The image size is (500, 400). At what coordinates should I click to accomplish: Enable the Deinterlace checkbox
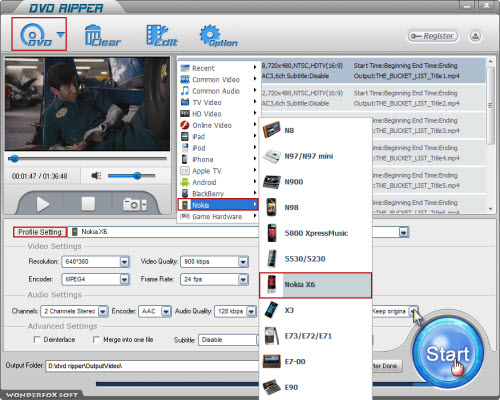(x=37, y=339)
